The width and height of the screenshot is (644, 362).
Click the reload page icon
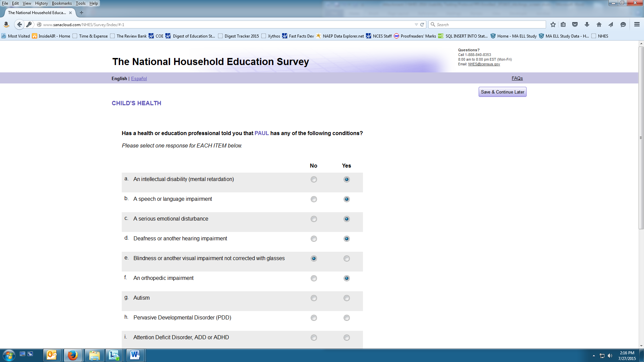tap(422, 24)
